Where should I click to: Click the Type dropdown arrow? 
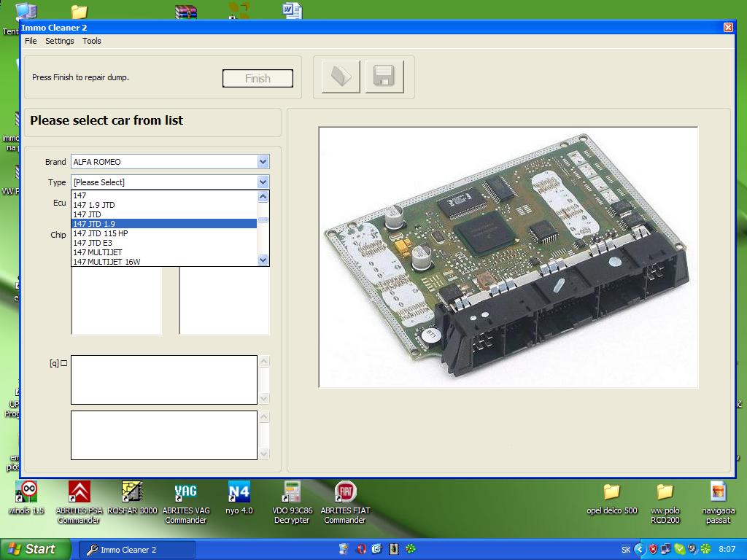click(263, 182)
